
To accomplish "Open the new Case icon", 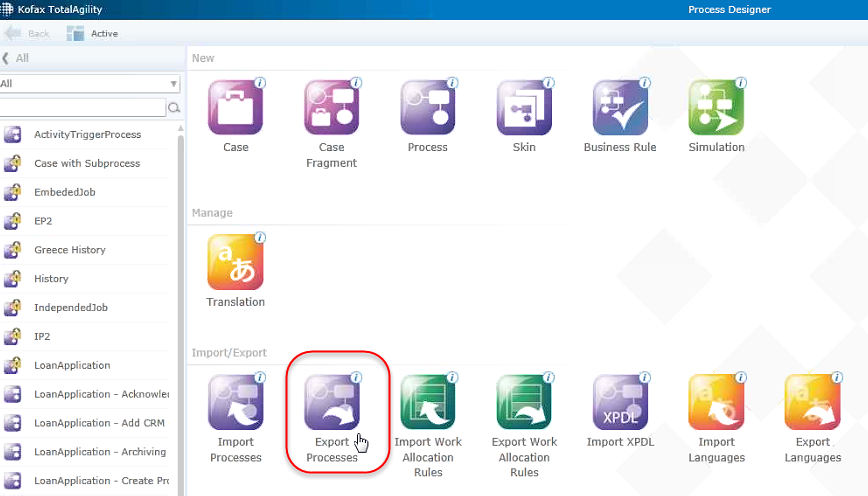I will pos(236,108).
